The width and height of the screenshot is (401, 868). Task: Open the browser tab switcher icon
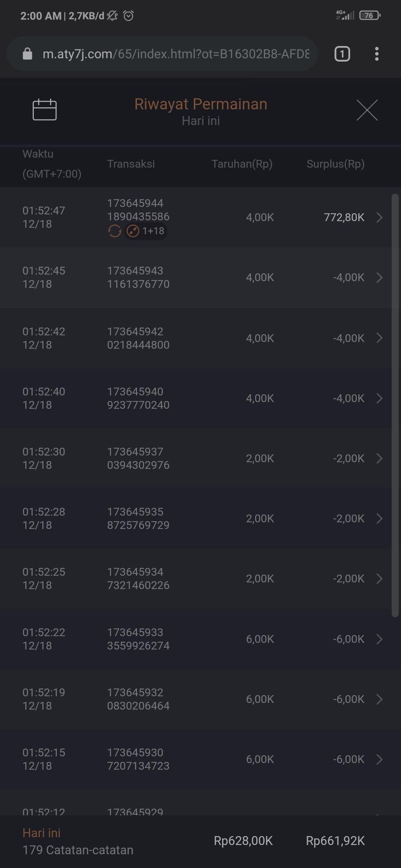pos(342,54)
